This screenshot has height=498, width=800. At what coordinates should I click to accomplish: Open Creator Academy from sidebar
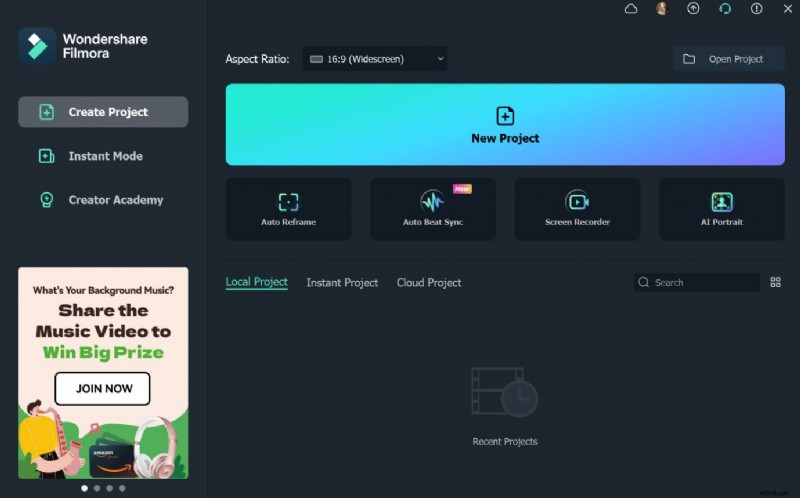pyautogui.click(x=103, y=200)
